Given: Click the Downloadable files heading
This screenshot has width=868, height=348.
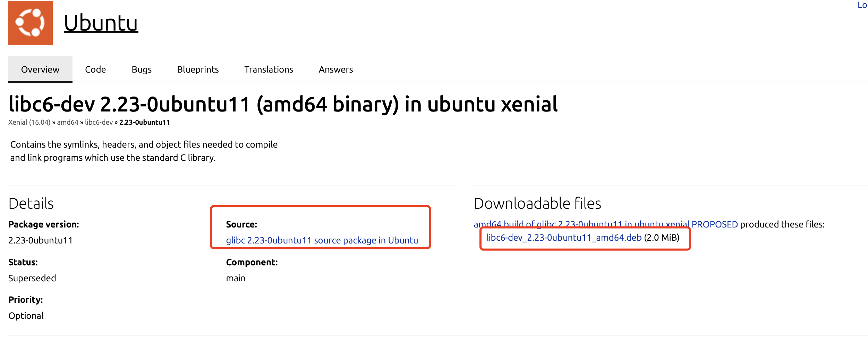Looking at the screenshot, I should tap(537, 204).
